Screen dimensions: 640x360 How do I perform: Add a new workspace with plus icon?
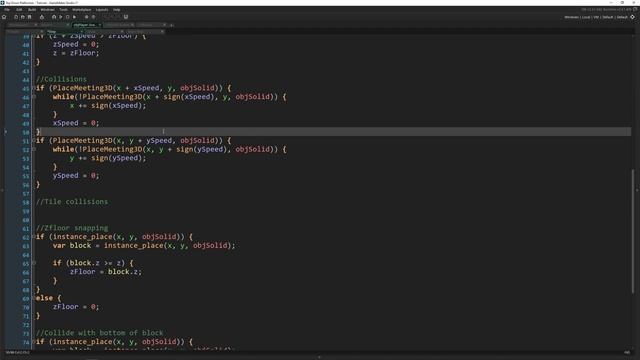pyautogui.click(x=172, y=25)
